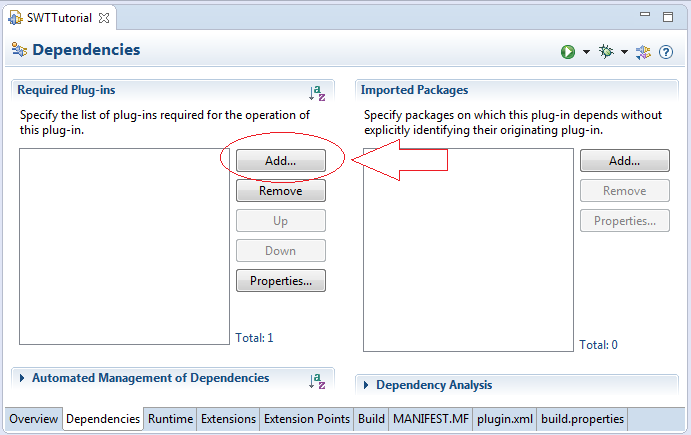Click Add for Imported Packages
691x435 pixels.
624,160
